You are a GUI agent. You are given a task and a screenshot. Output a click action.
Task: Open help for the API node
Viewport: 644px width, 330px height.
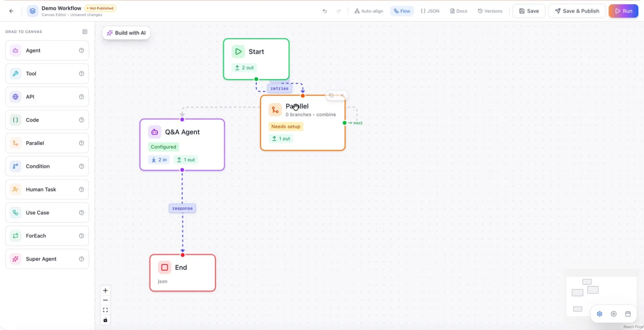pyautogui.click(x=82, y=97)
